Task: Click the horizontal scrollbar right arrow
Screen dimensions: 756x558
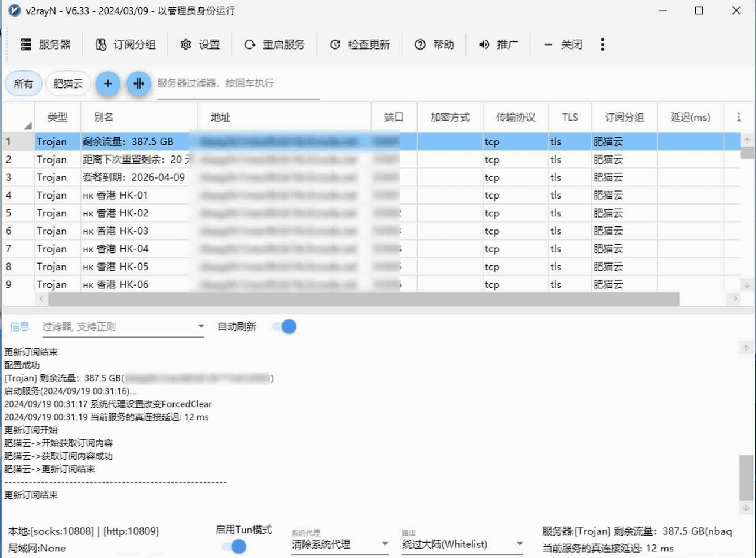Action: click(735, 299)
